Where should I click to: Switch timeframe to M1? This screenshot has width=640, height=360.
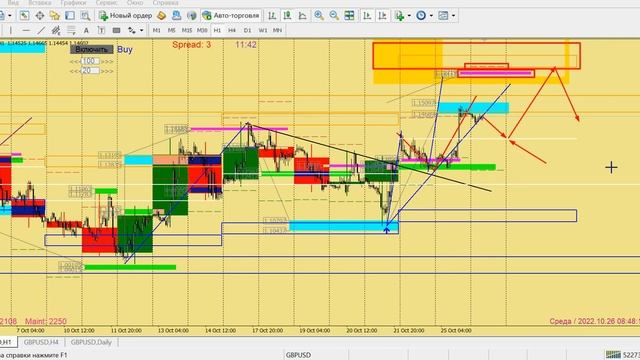(156, 30)
